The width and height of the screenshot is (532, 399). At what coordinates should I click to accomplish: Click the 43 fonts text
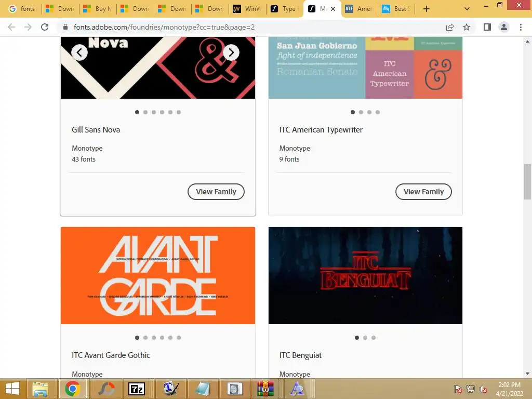tap(84, 159)
